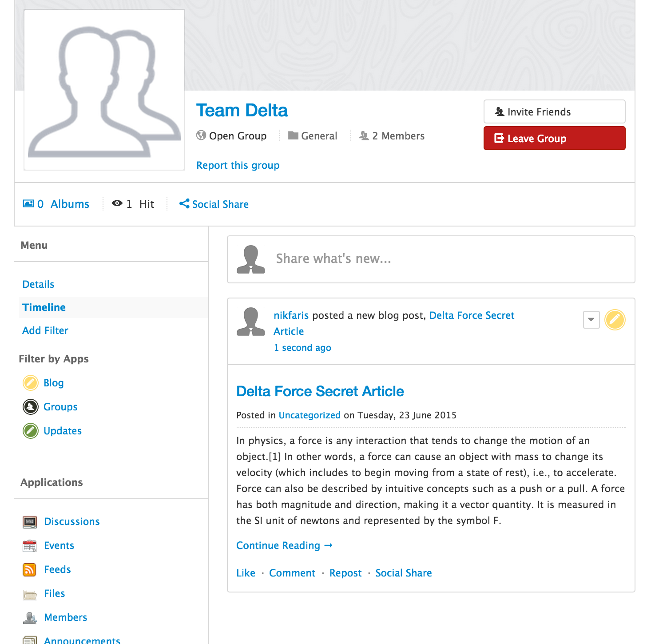This screenshot has height=644, width=651.
Task: Open Social Share in the stats bar
Action: (214, 204)
